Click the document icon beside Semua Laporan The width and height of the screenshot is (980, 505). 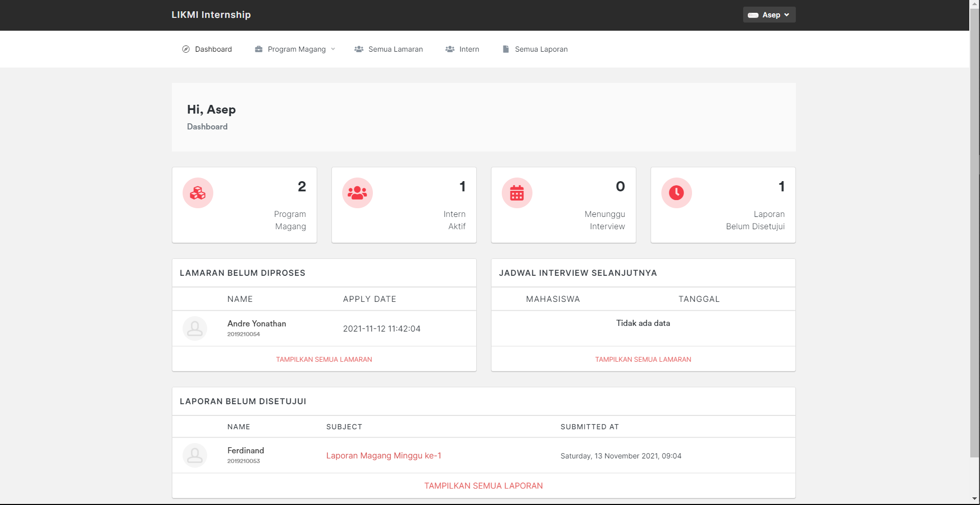coord(506,49)
